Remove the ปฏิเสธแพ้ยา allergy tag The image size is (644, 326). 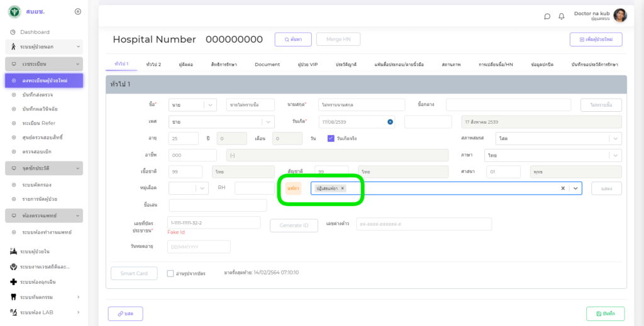(x=343, y=188)
